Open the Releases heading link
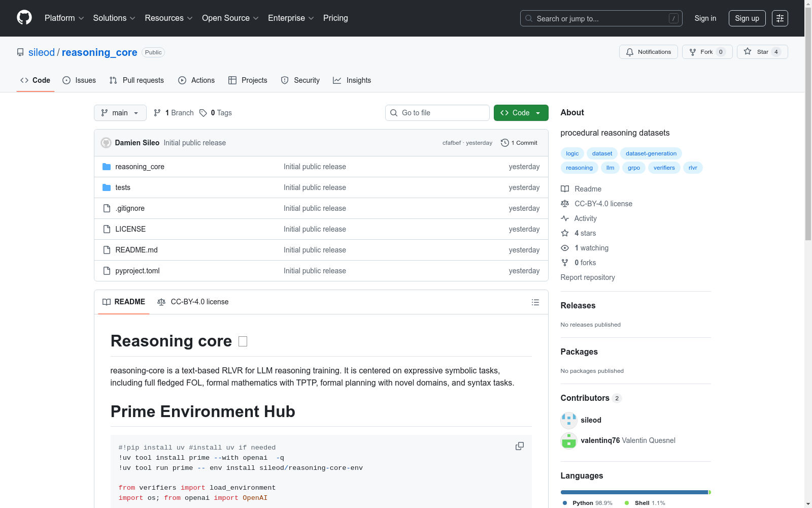 (x=578, y=305)
